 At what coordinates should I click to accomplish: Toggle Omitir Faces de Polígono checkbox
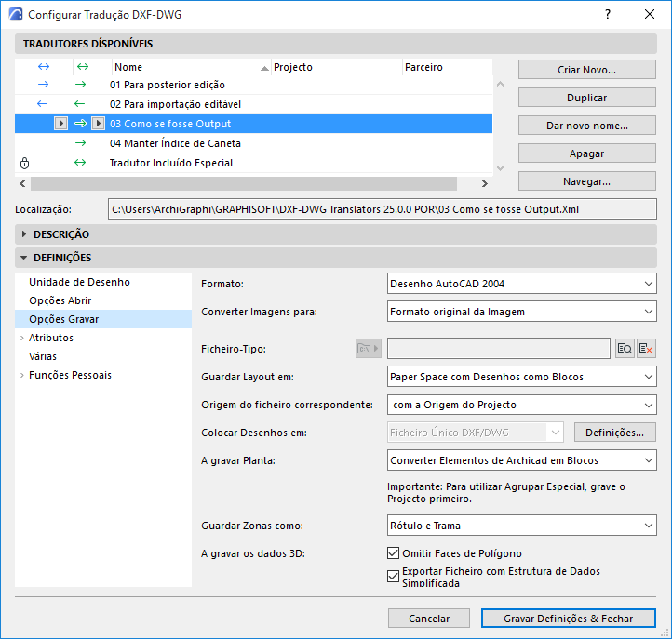(393, 552)
